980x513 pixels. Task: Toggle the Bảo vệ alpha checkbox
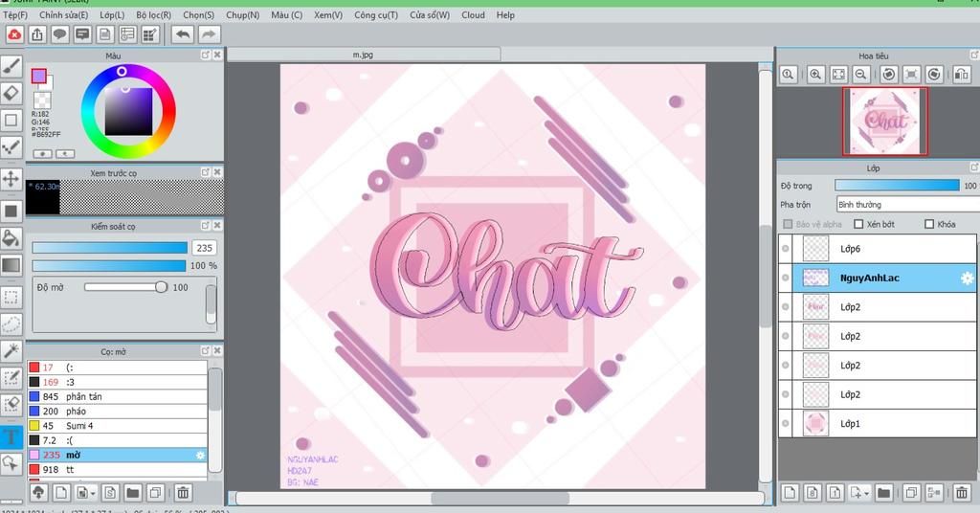coord(788,224)
